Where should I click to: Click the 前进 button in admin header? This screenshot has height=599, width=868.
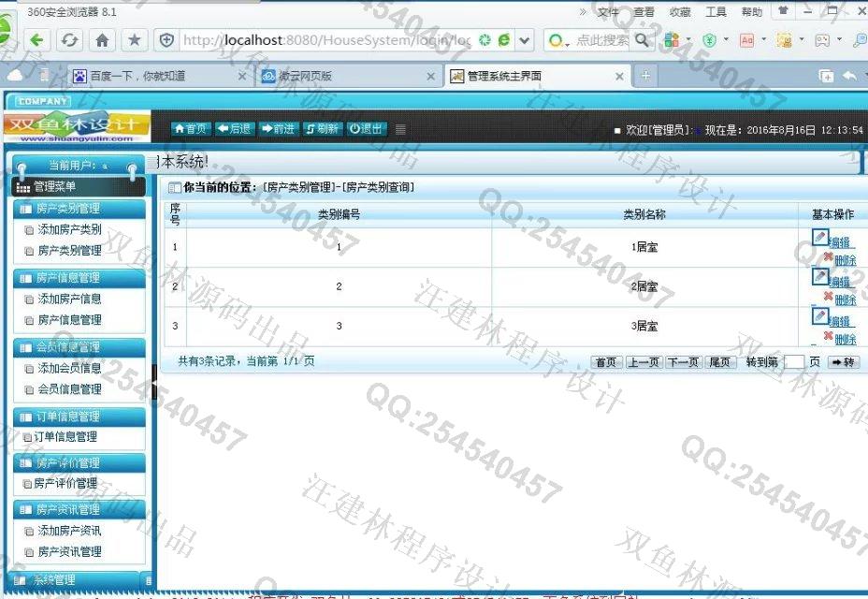point(279,128)
